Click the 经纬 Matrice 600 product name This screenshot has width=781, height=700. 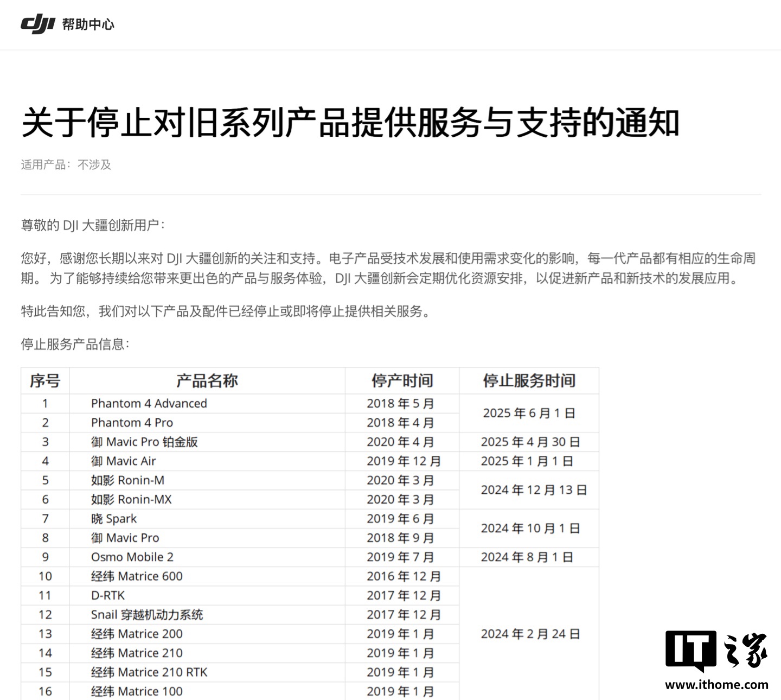[x=137, y=576]
